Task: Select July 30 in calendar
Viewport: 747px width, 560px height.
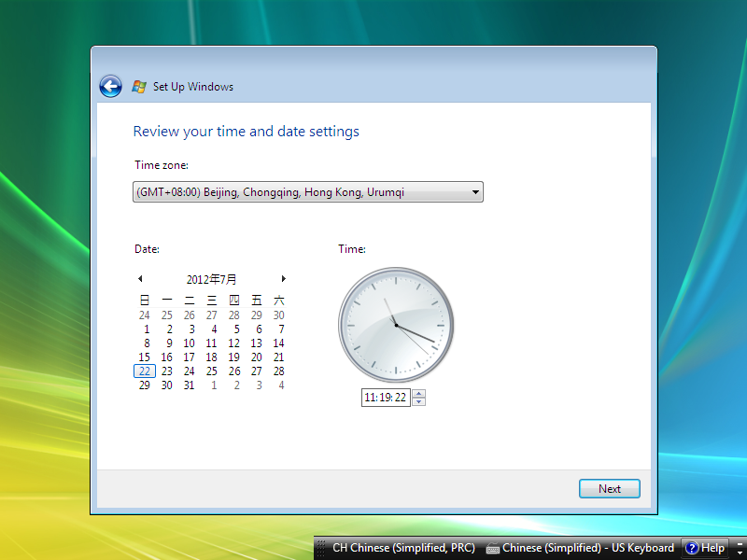Action: (x=167, y=385)
